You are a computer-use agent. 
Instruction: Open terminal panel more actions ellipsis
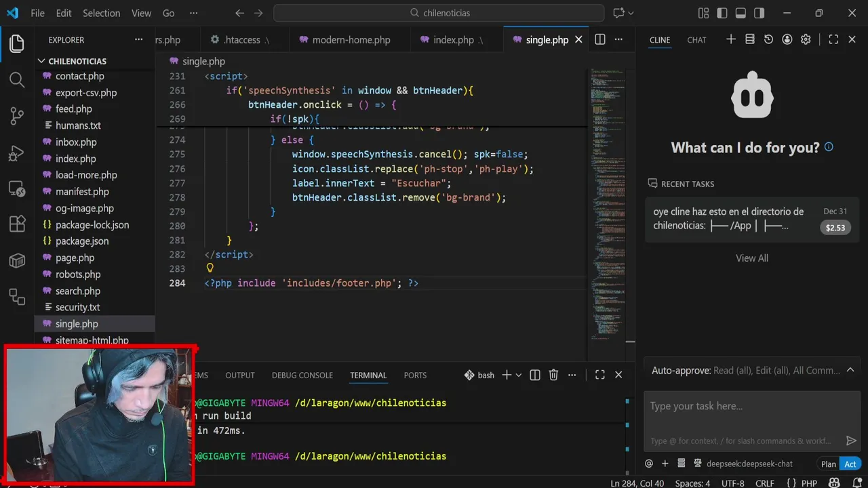572,375
